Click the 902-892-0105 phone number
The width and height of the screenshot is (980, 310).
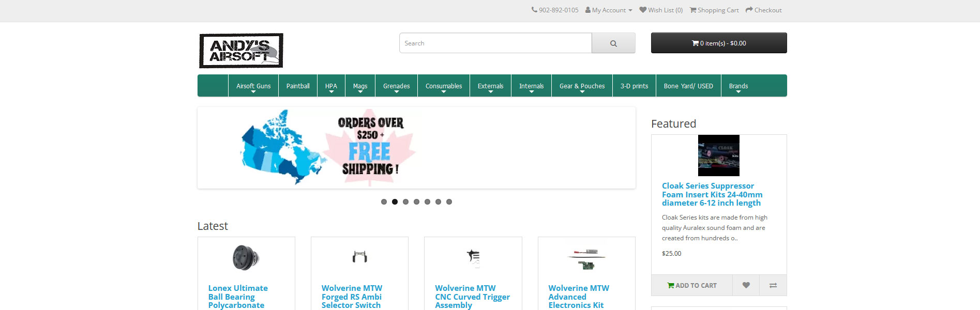pyautogui.click(x=559, y=10)
